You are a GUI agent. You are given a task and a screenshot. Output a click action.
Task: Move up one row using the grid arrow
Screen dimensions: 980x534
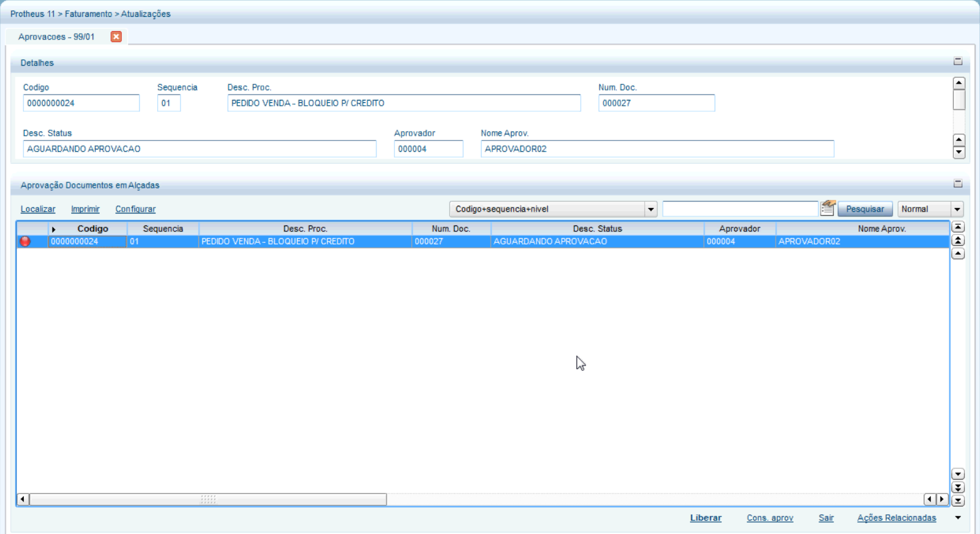[x=958, y=254]
